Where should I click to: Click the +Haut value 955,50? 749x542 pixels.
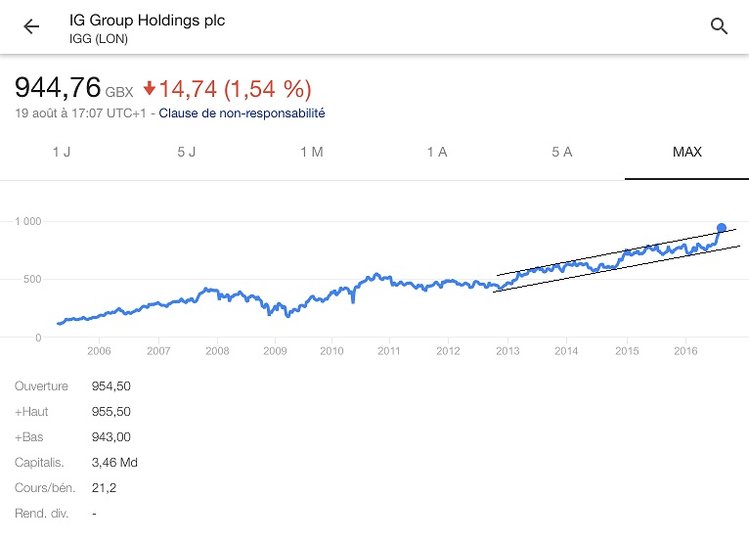[x=111, y=411]
